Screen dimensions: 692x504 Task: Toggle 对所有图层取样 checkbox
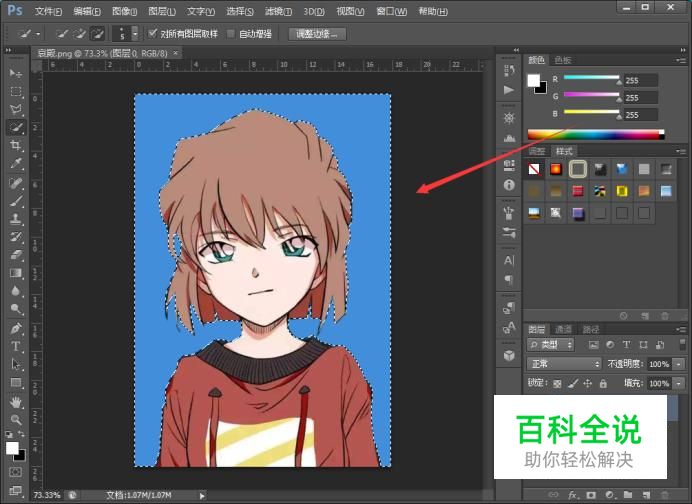[x=153, y=33]
